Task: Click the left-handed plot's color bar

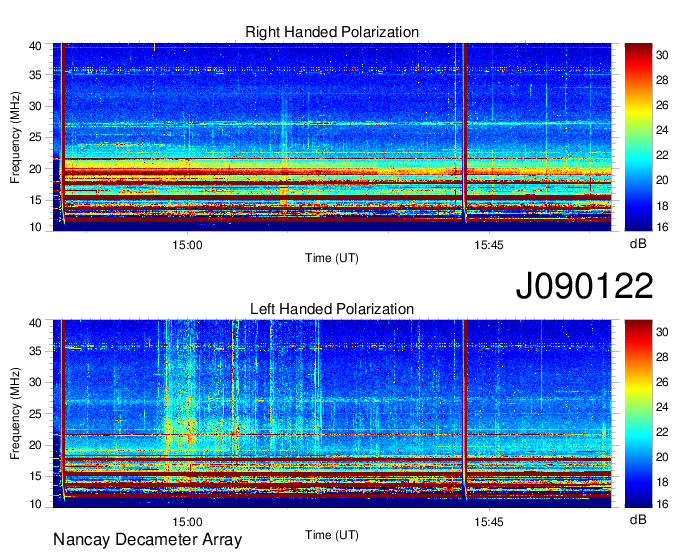Action: tap(638, 414)
